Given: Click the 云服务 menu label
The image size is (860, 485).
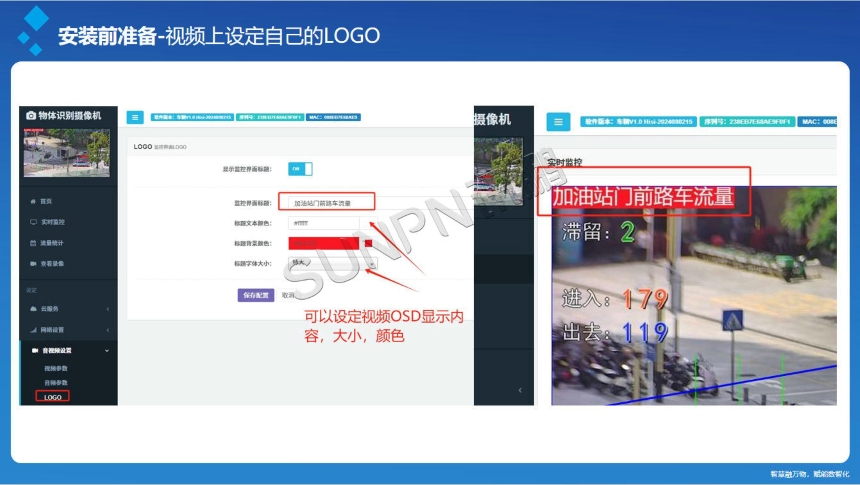Looking at the screenshot, I should (x=49, y=309).
